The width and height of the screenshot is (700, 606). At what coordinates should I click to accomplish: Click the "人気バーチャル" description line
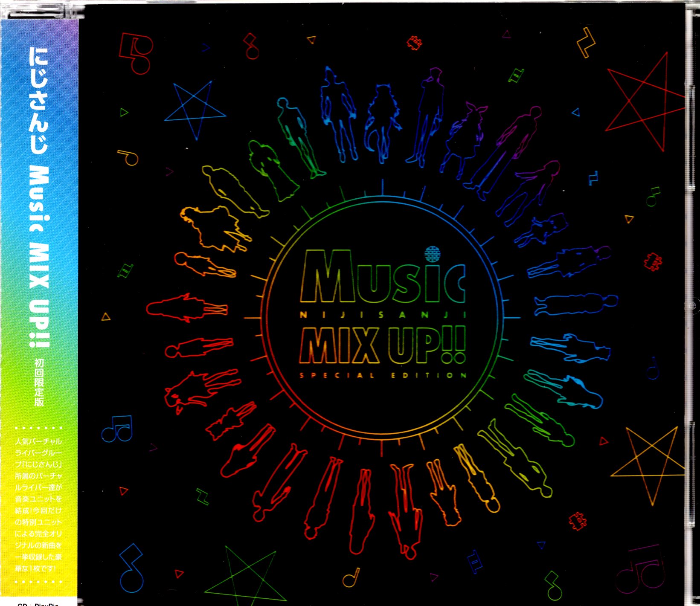[38, 441]
